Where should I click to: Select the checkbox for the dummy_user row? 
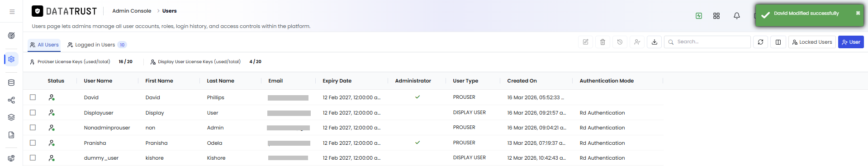33,157
